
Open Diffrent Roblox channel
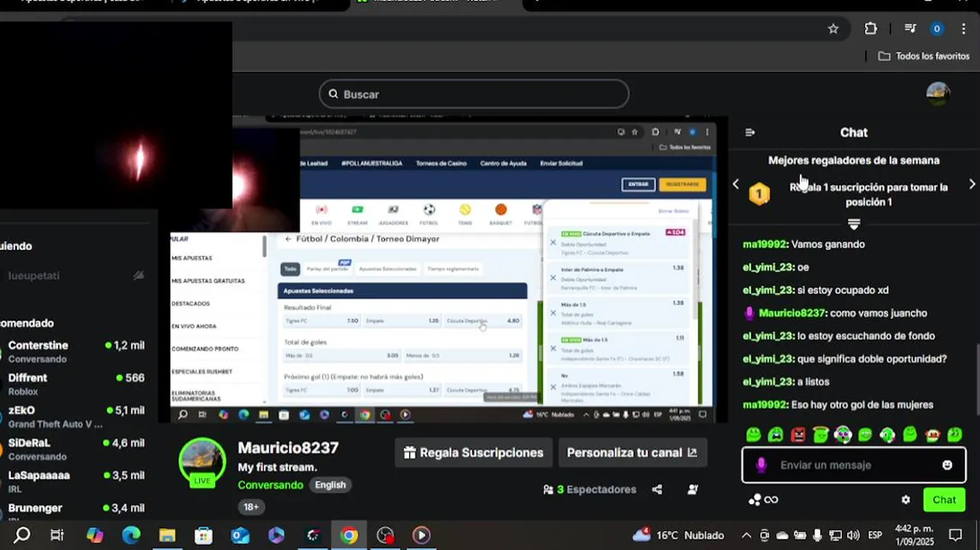pos(74,384)
